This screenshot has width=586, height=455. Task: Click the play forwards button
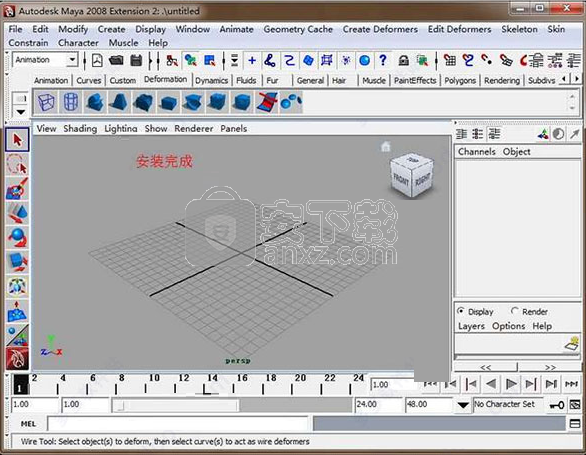click(511, 384)
